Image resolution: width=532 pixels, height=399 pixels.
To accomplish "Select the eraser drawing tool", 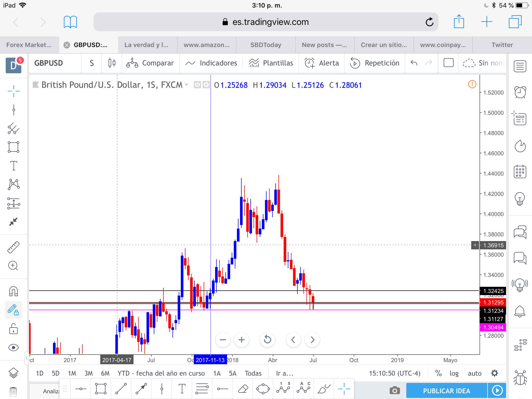I will click(243, 389).
